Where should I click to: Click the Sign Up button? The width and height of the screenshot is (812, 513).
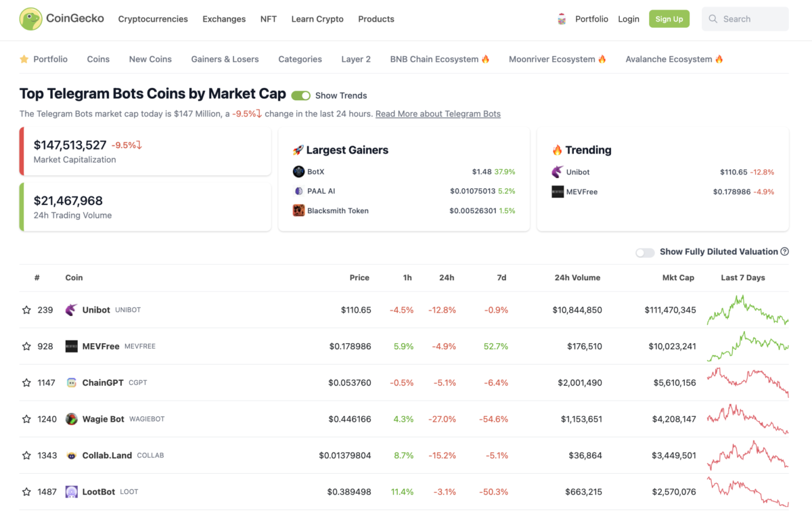(x=669, y=19)
